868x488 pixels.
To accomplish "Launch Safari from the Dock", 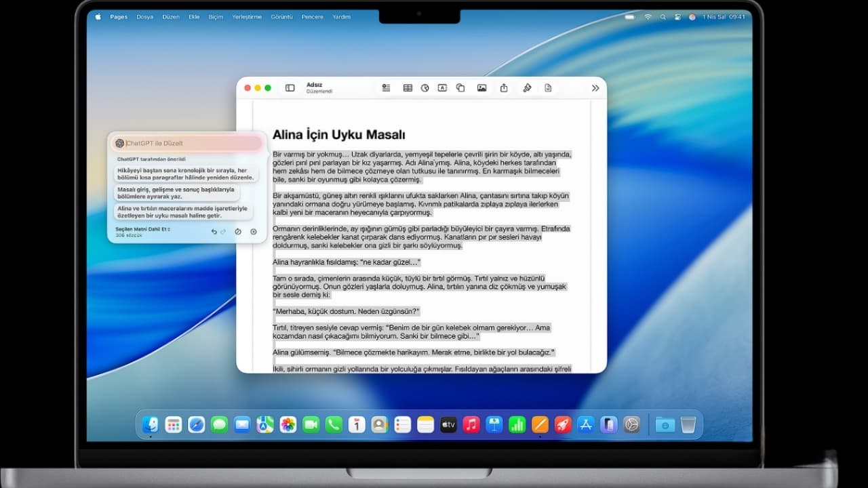I will (196, 424).
